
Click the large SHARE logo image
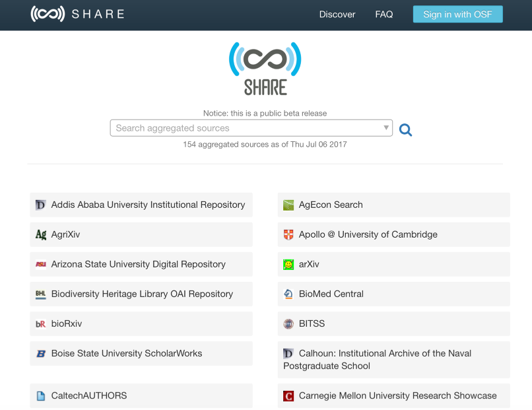265,69
